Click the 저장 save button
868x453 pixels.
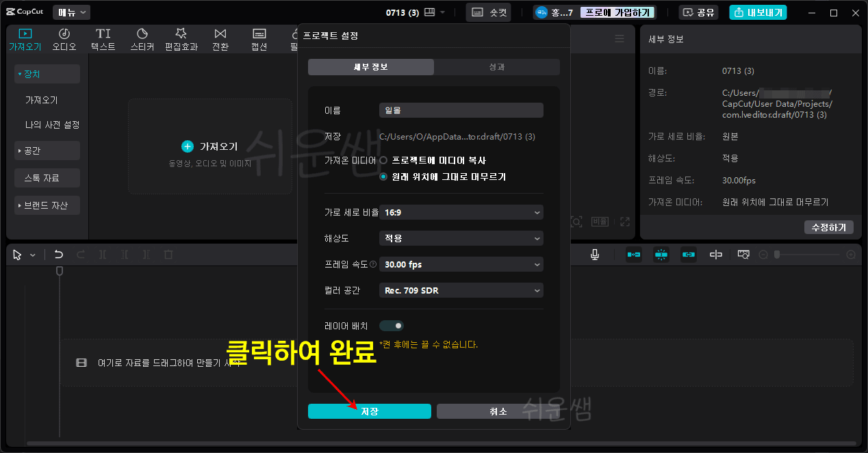pyautogui.click(x=370, y=411)
